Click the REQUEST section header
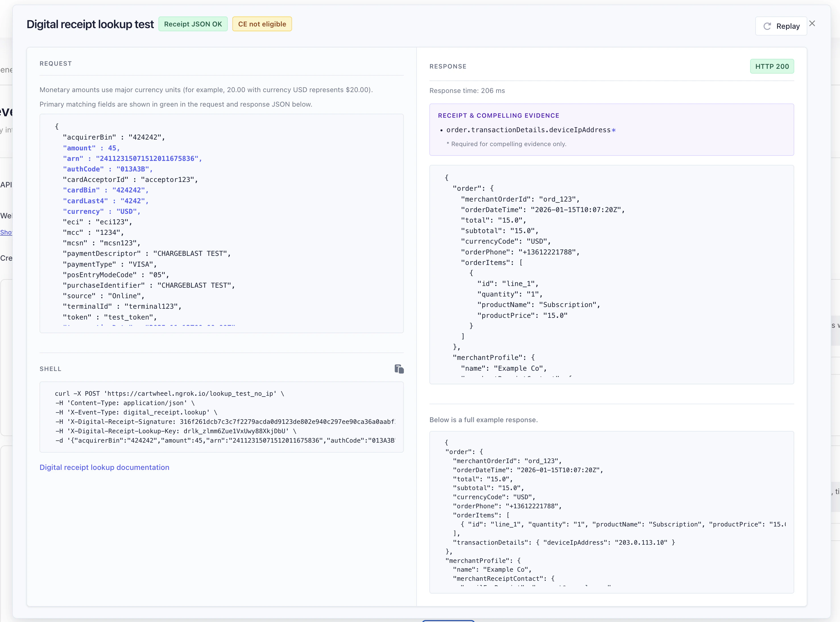840x622 pixels. point(56,64)
